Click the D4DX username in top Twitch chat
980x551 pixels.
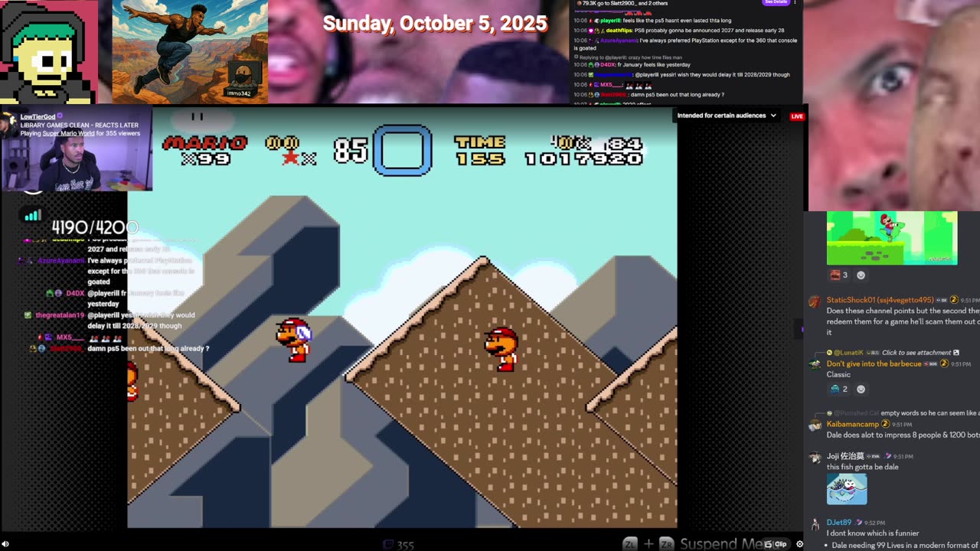[x=608, y=65]
